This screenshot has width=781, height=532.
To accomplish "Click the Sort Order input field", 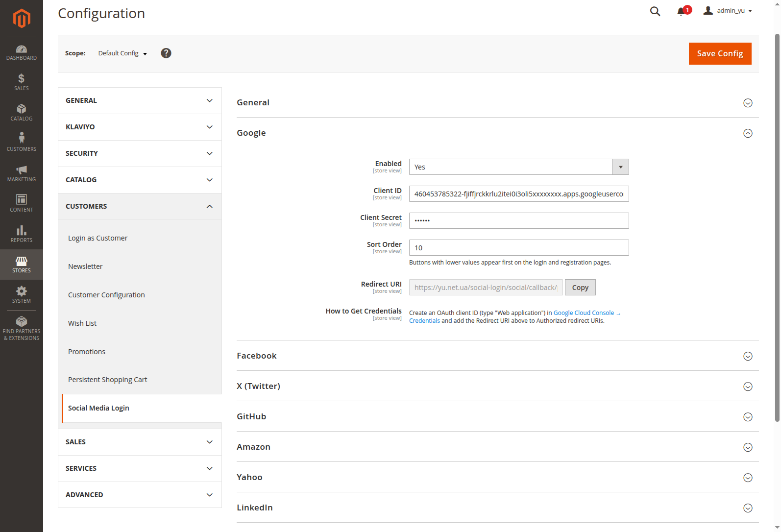I will coord(519,248).
